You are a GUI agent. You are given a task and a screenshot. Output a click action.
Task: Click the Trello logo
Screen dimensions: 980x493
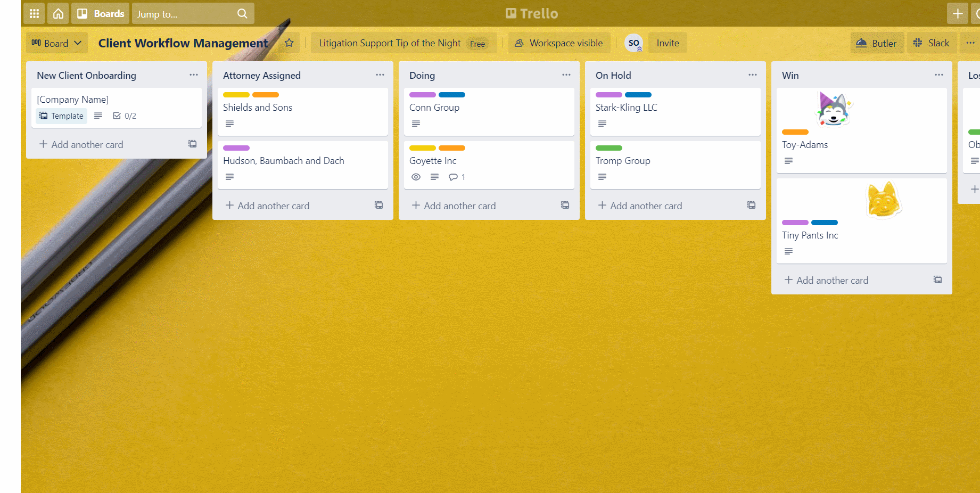[x=531, y=13]
